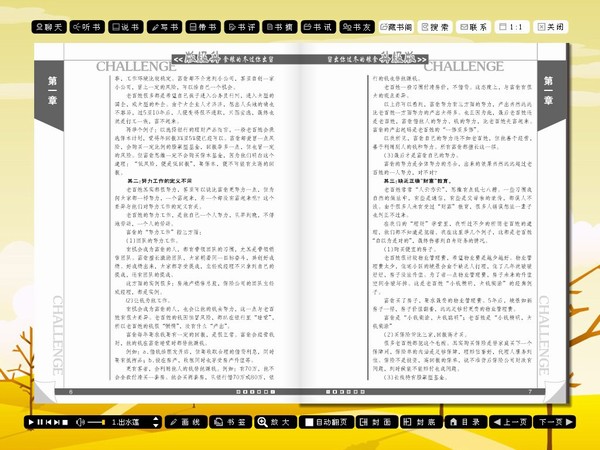
Task: Open the 书评 book review button
Action: point(242,27)
